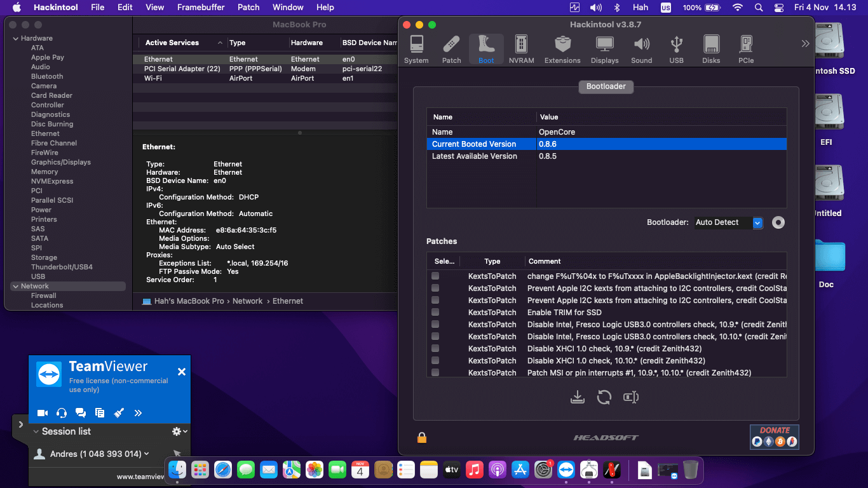The image size is (868, 488).
Task: Collapse the TeamViewer Session list
Action: [36, 431]
